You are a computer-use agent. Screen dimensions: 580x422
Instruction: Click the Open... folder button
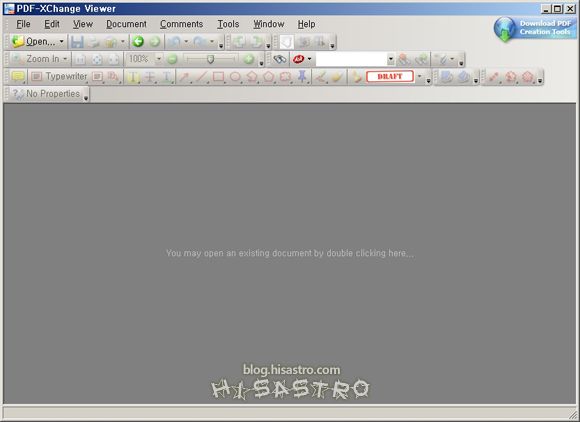click(x=33, y=41)
